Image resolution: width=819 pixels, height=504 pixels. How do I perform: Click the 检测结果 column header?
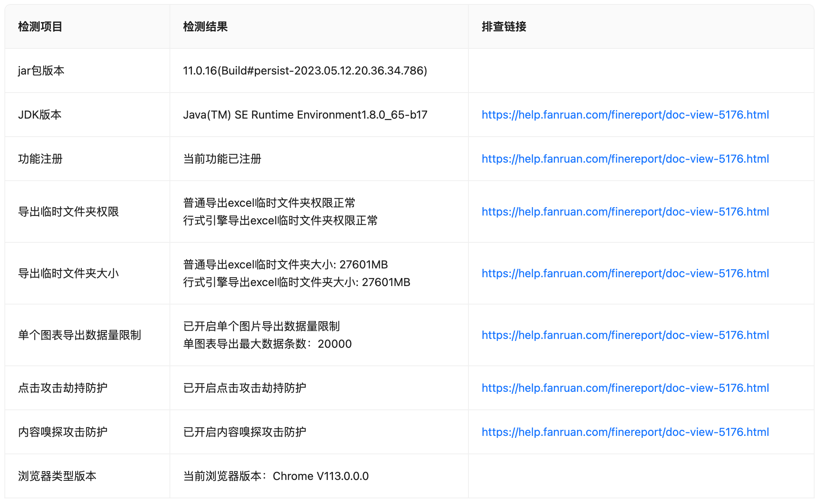(205, 27)
